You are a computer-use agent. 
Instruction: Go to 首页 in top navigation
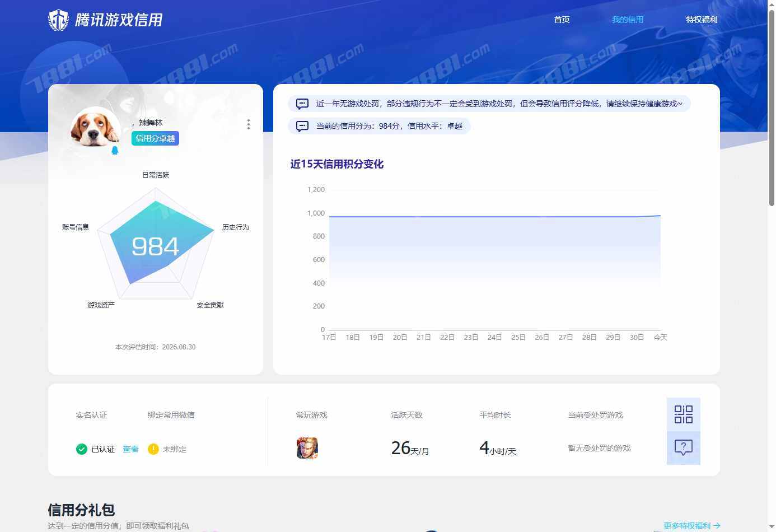(x=562, y=20)
